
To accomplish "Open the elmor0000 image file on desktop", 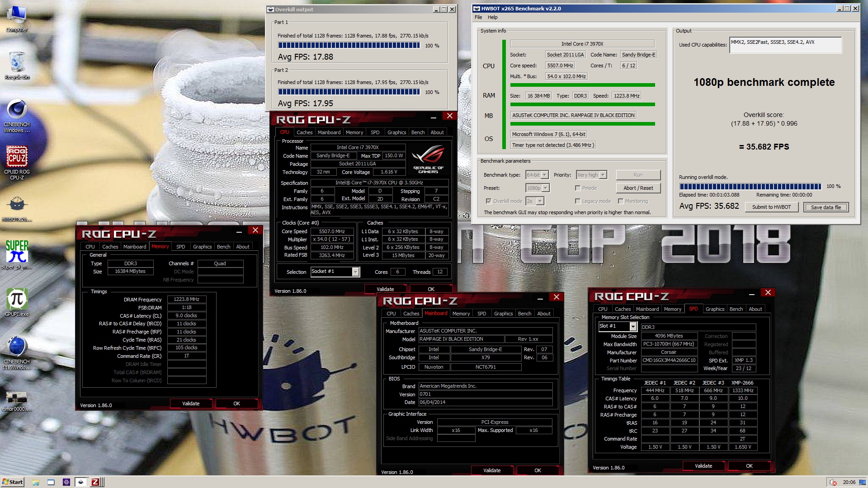I will (x=17, y=401).
